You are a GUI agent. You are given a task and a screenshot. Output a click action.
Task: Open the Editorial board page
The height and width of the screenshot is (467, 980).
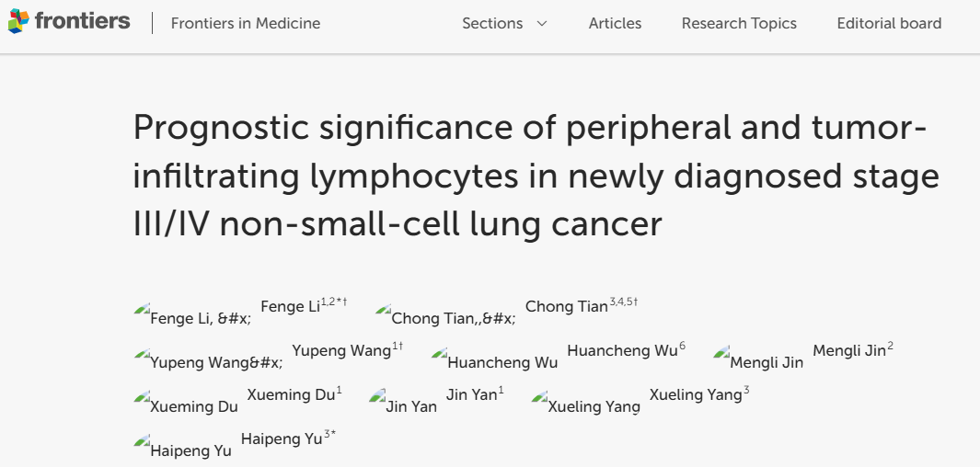889,24
